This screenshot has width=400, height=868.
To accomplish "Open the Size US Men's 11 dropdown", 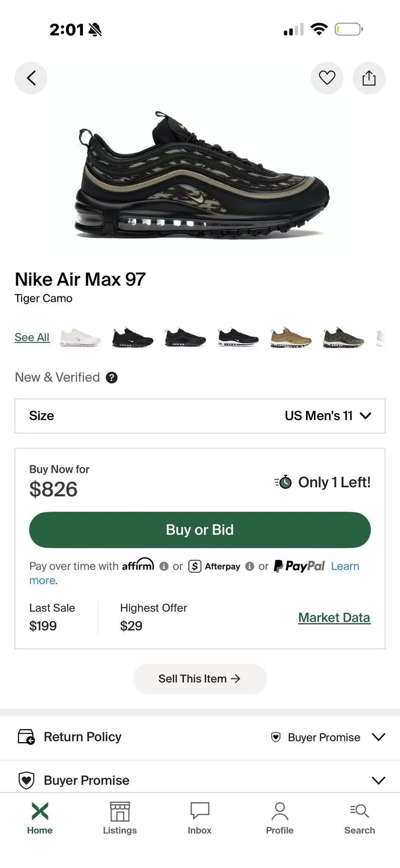I will (200, 416).
